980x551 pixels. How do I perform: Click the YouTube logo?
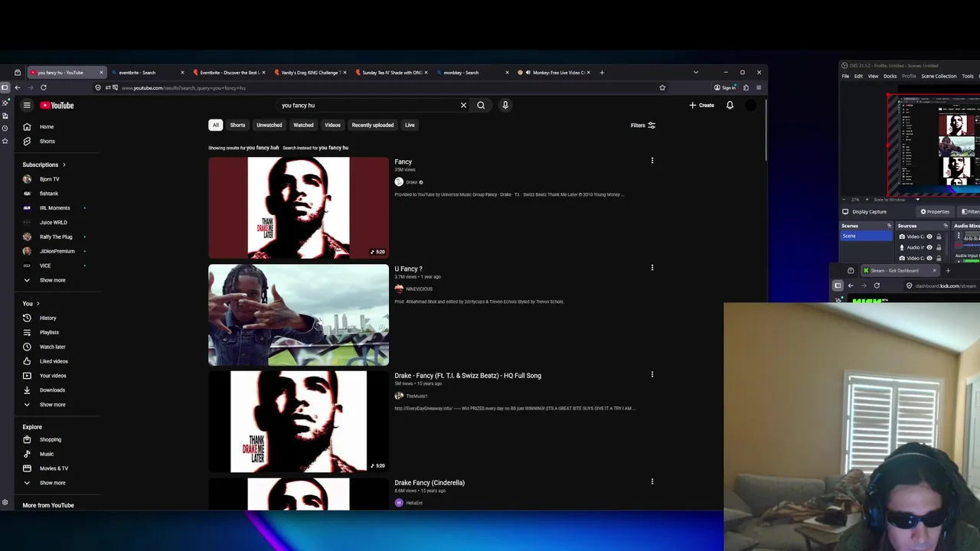tap(57, 106)
